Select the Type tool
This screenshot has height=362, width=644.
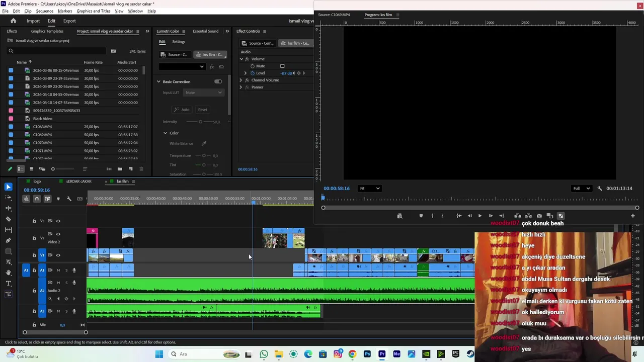click(8, 284)
